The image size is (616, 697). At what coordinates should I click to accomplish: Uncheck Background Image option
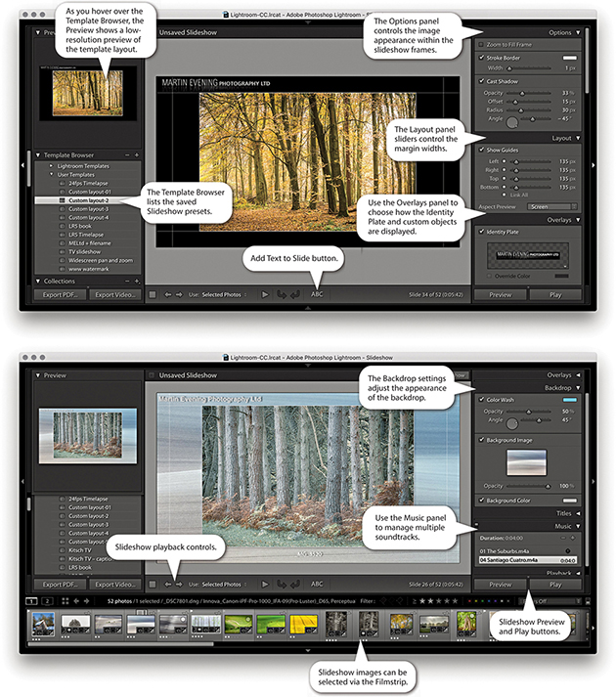pos(481,440)
